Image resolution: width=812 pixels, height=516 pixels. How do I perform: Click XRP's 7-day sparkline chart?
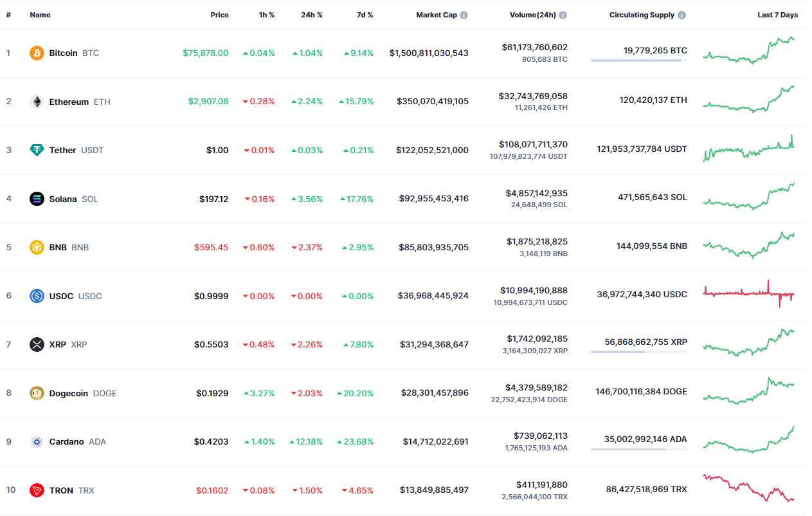[x=748, y=342]
